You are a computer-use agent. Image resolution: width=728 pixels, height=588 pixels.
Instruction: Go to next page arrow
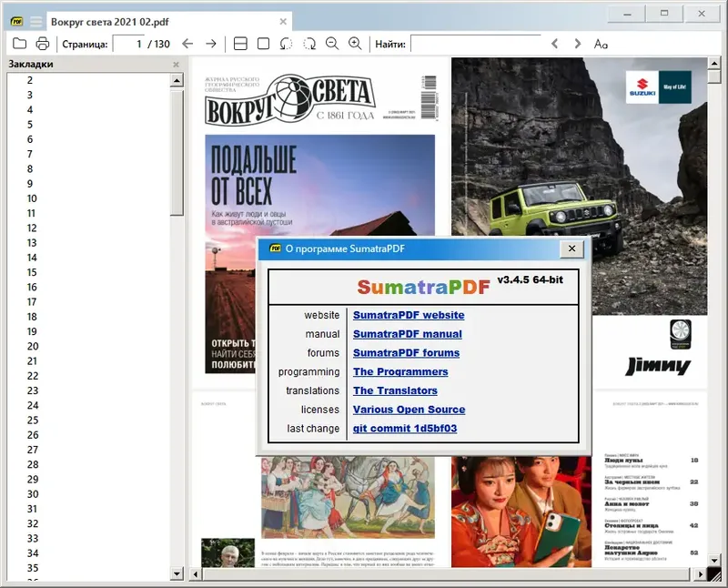211,44
